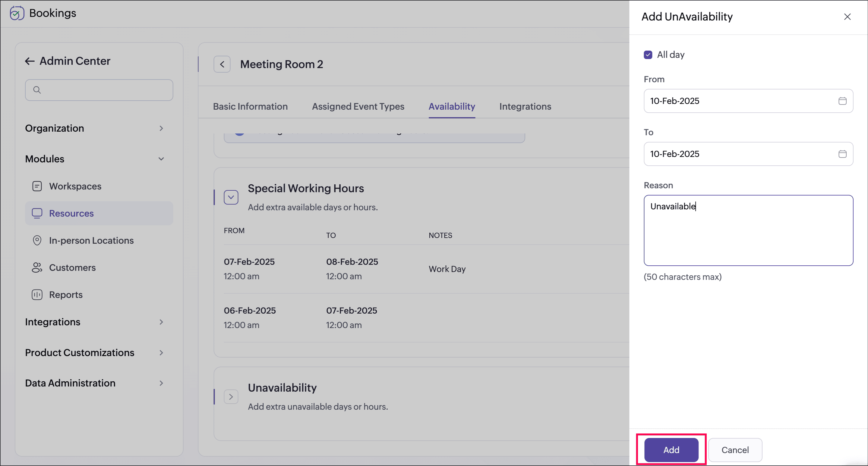Go back using Admin Center arrow

(x=30, y=61)
